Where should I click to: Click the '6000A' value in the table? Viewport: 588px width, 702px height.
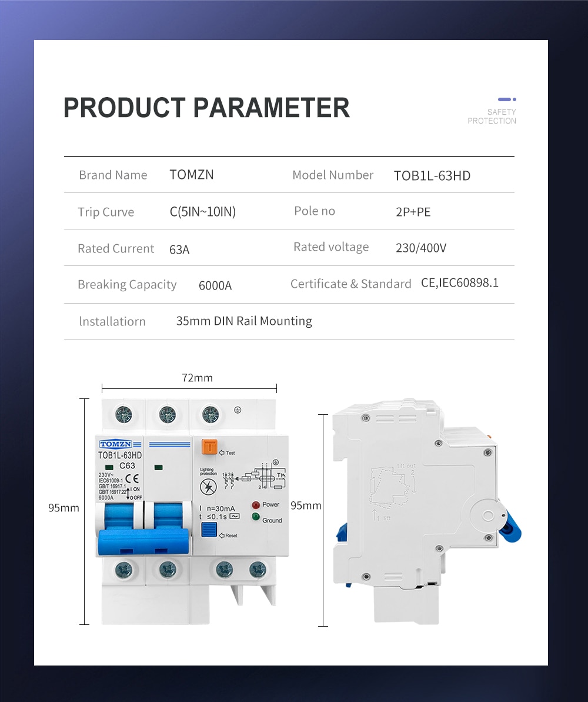(215, 285)
